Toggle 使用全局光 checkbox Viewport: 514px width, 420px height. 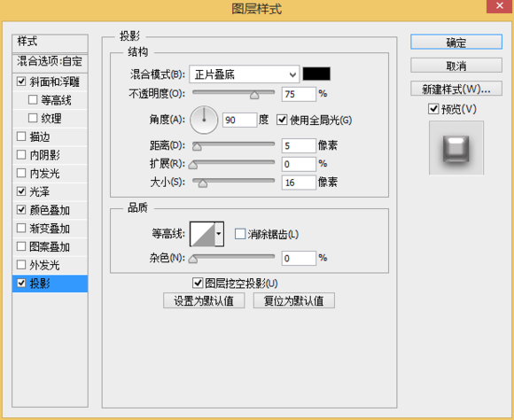point(282,120)
